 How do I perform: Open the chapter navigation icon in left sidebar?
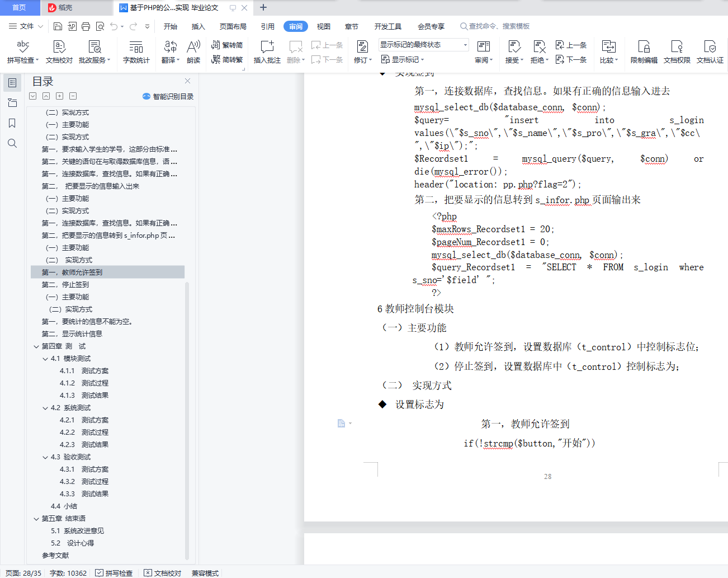12,103
